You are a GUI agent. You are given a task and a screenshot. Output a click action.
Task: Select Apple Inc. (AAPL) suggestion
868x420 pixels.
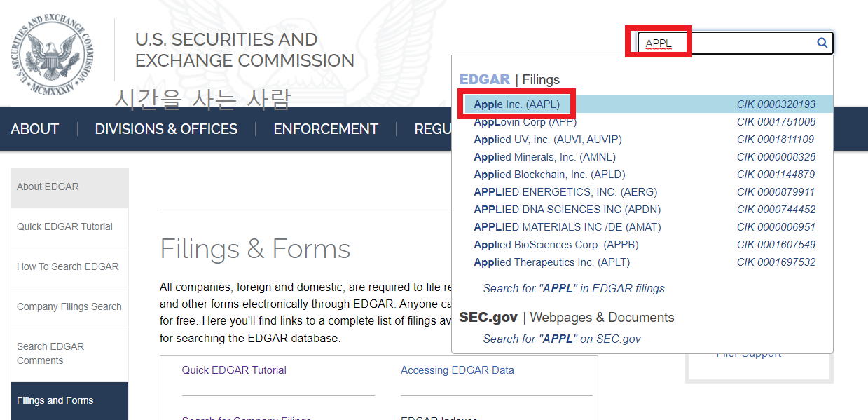click(x=516, y=104)
